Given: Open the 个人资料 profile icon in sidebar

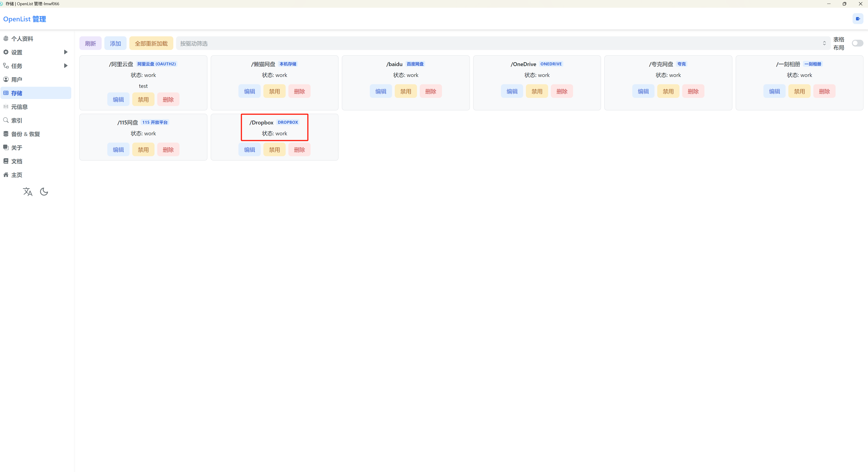Looking at the screenshot, I should point(6,38).
